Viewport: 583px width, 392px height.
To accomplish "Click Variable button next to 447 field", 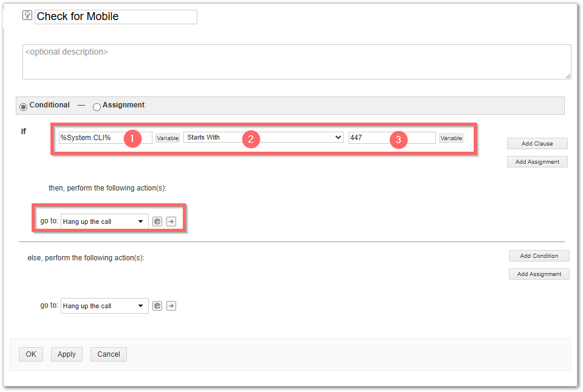I will [451, 138].
